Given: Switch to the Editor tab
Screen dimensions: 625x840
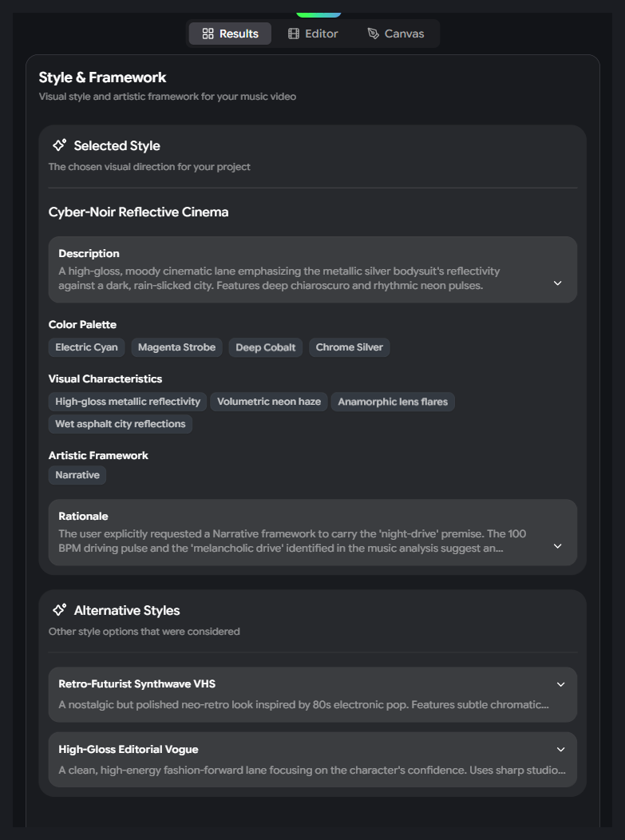Looking at the screenshot, I should tap(313, 34).
